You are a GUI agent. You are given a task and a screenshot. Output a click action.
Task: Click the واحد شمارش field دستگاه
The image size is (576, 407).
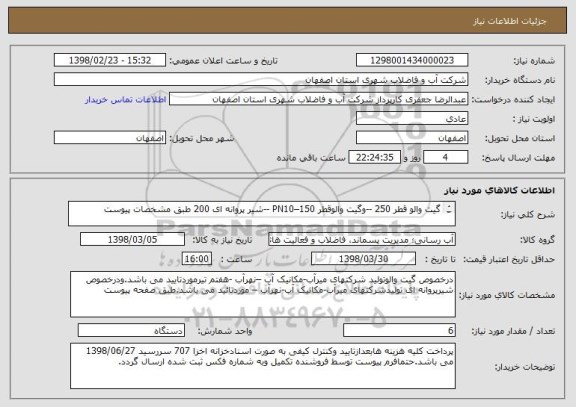pyautogui.click(x=131, y=330)
